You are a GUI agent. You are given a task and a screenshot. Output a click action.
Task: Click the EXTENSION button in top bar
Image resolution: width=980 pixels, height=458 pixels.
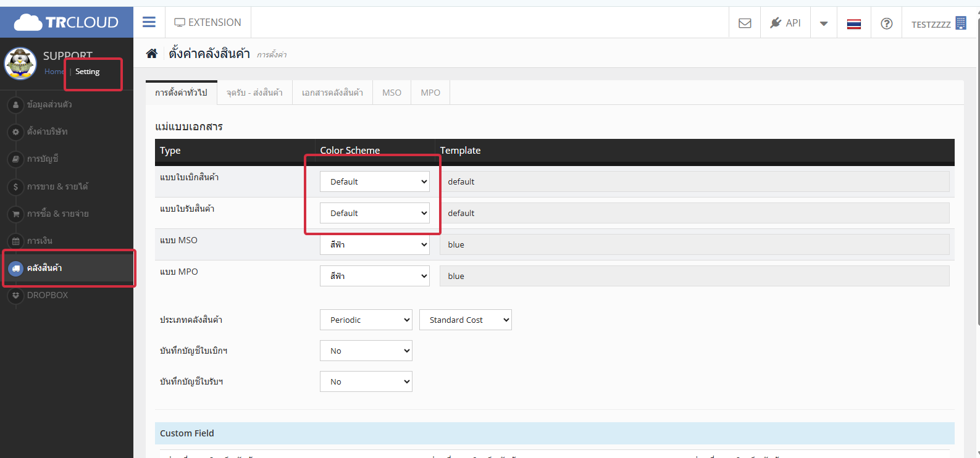[208, 22]
